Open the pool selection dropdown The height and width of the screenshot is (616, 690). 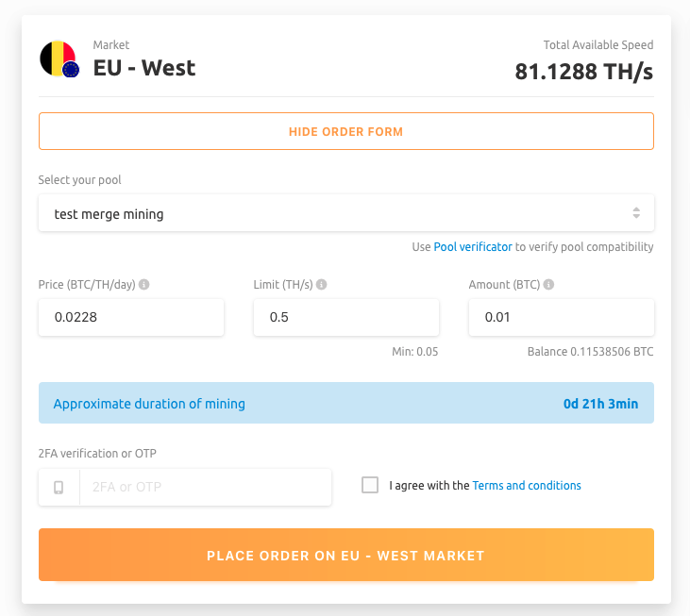345,213
